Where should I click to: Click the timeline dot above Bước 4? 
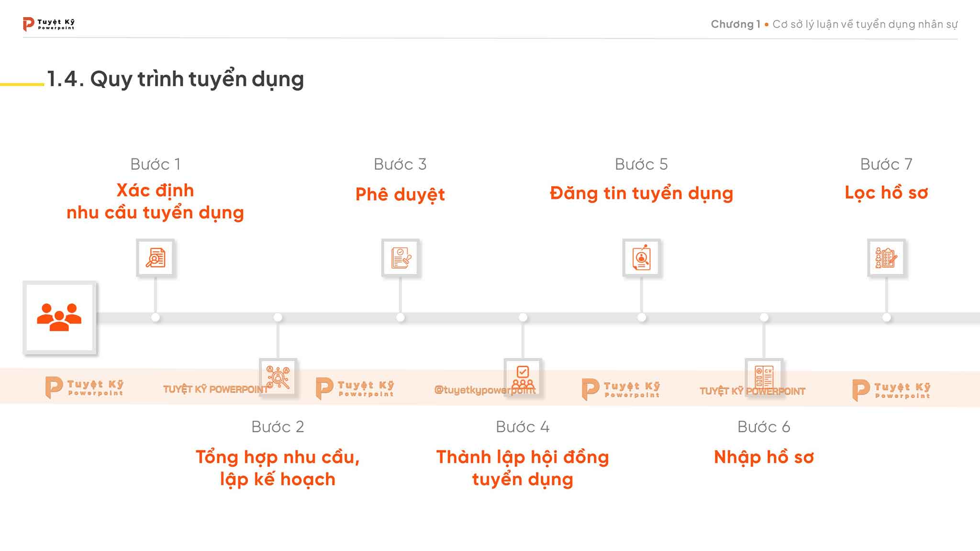(x=523, y=317)
